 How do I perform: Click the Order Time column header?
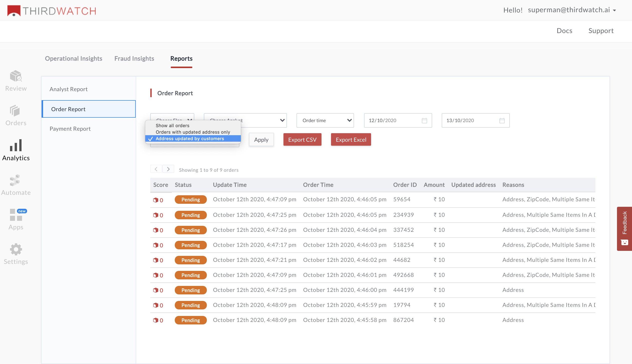tap(318, 185)
